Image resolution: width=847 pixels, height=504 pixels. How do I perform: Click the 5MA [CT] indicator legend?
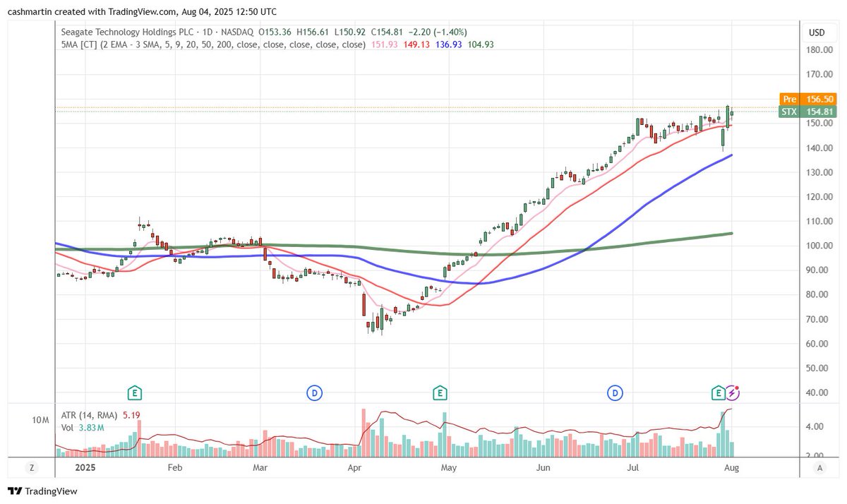tap(213, 44)
